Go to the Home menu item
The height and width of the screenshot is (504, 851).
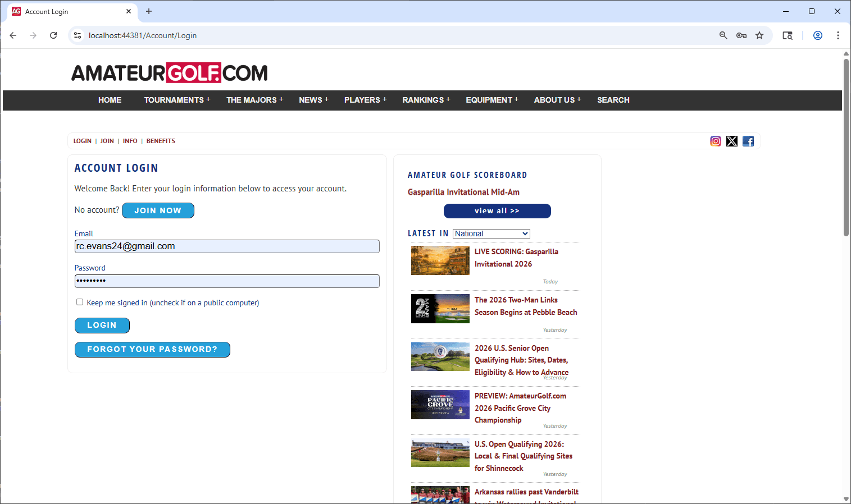(110, 100)
